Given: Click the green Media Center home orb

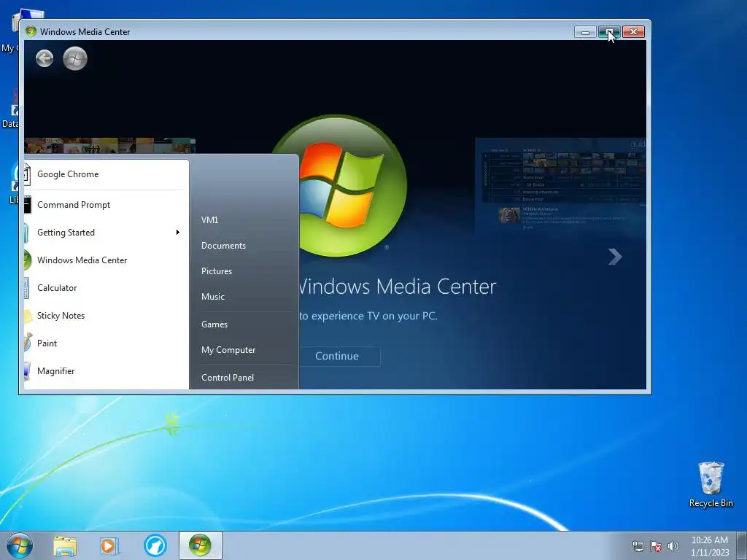Looking at the screenshot, I should point(75,58).
